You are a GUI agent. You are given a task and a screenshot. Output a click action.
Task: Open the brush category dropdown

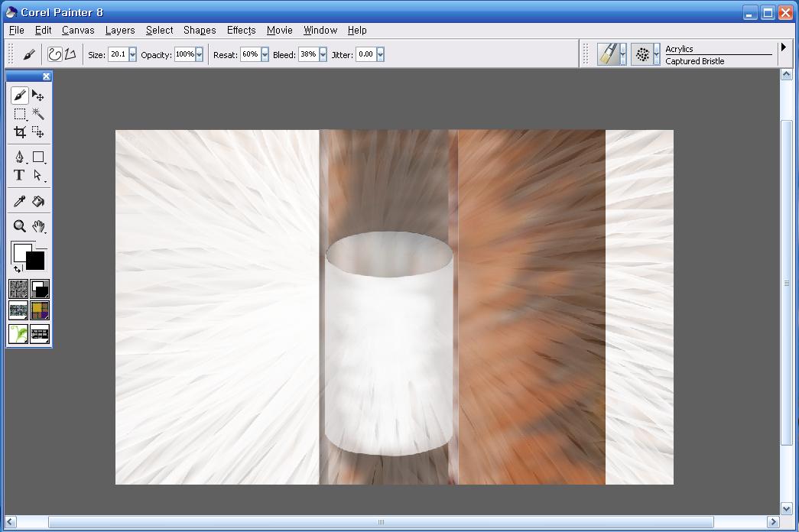tap(623, 54)
